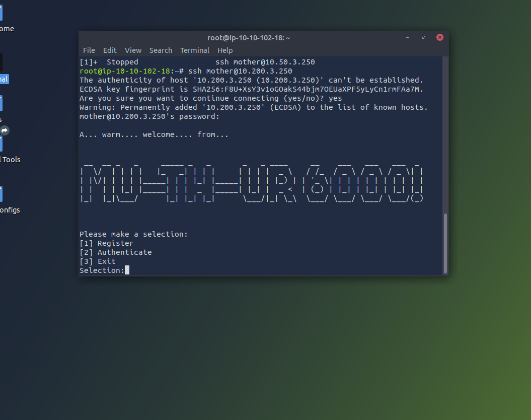
Task: Select the 'Tools' desktop item label
Action: tap(10, 160)
